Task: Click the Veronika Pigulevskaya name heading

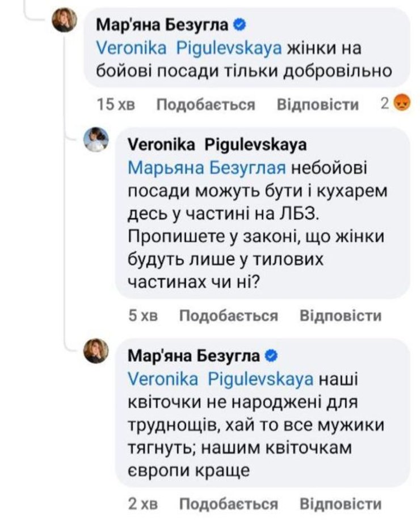Action: coord(220,144)
